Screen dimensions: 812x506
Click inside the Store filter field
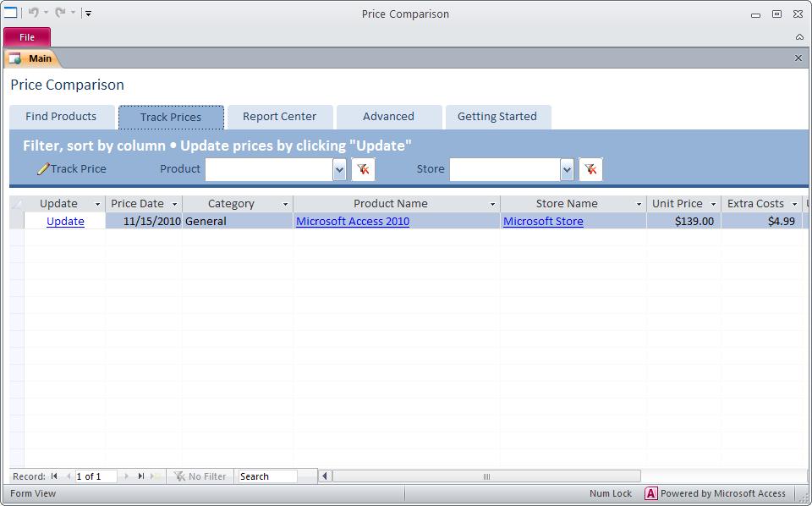pos(504,169)
